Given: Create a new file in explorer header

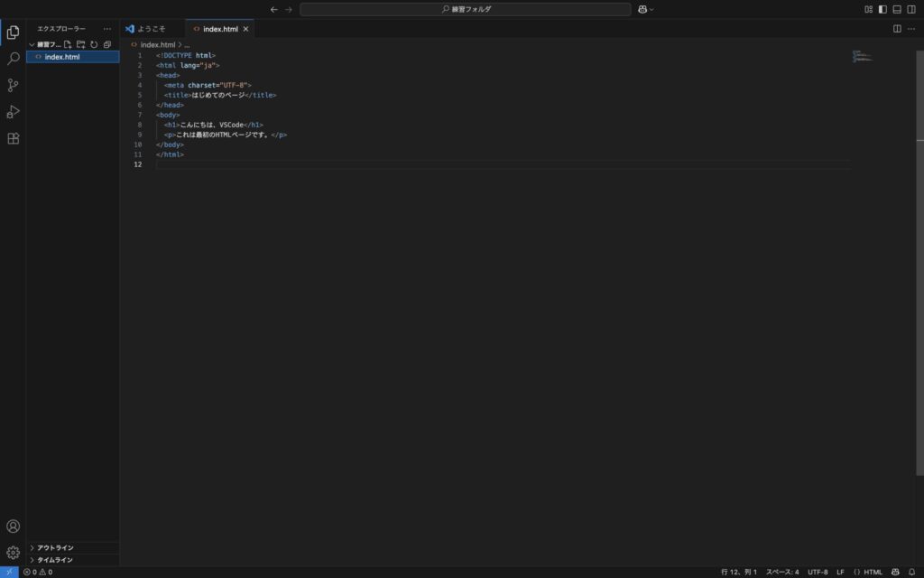Looking at the screenshot, I should tap(68, 45).
